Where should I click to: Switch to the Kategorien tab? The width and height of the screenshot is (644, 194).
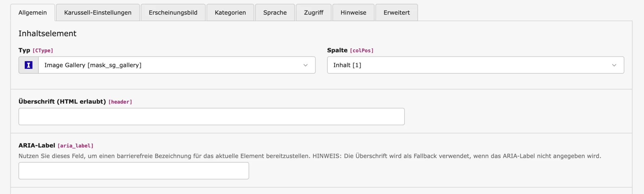click(230, 13)
